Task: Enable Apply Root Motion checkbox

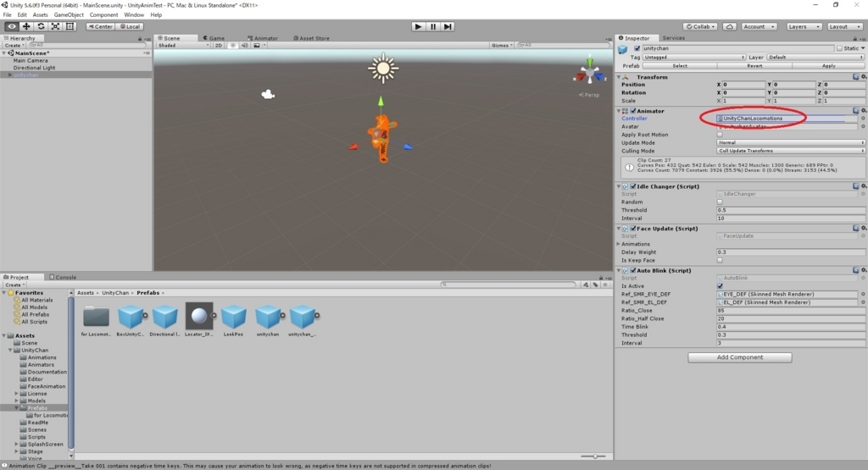Action: point(720,135)
